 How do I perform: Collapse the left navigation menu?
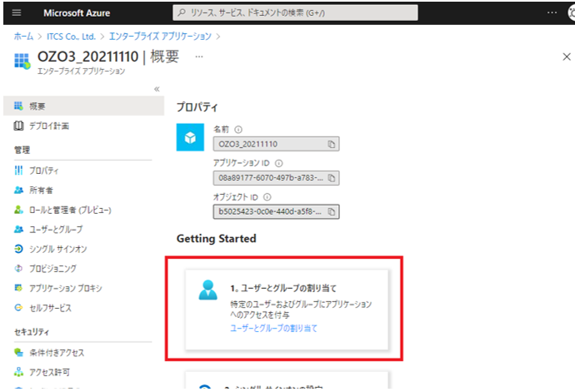tap(157, 89)
